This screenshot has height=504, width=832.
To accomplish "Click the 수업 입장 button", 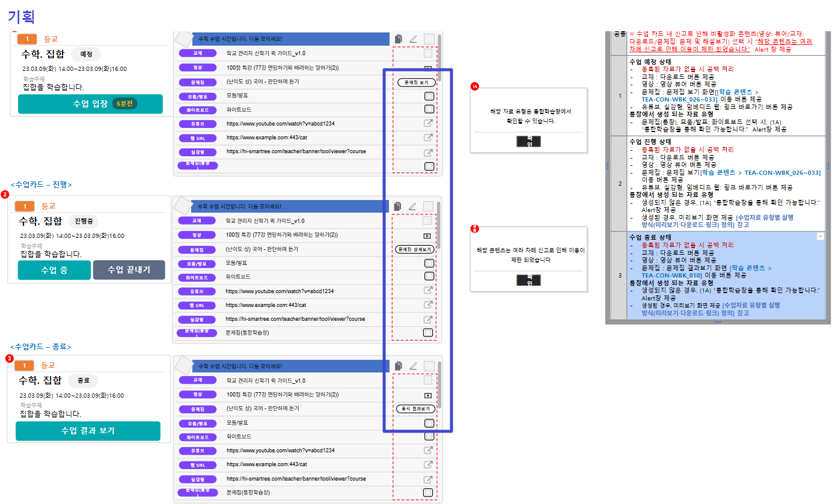I will pyautogui.click(x=90, y=104).
